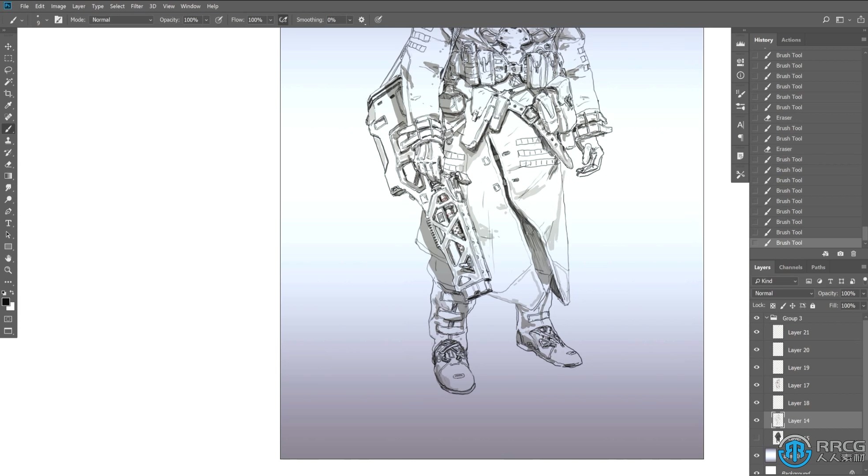
Task: Select the Healing Brush tool
Action: (x=8, y=117)
